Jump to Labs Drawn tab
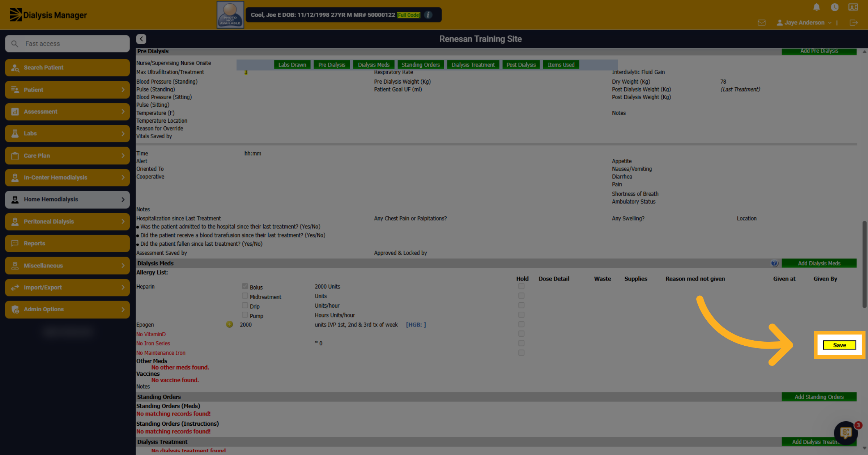The width and height of the screenshot is (868, 455). coord(292,65)
